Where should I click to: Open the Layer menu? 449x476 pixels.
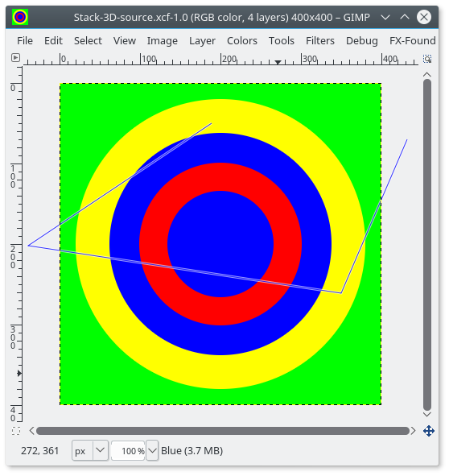pos(202,41)
